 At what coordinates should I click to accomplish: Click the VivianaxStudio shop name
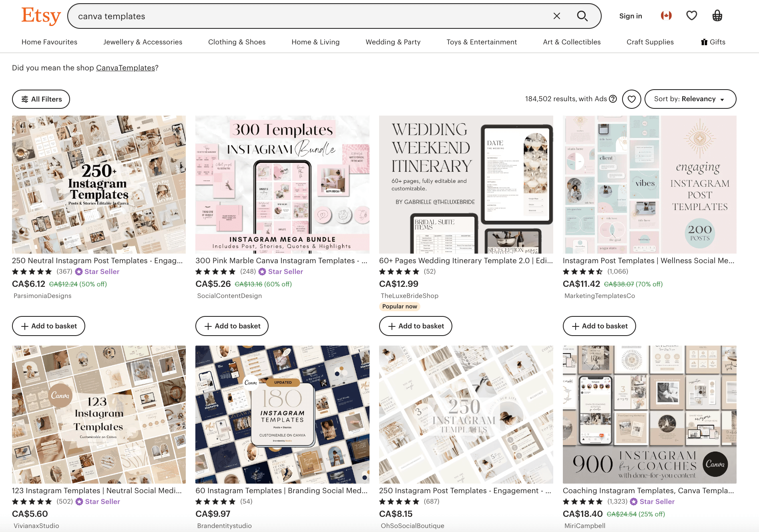click(x=36, y=526)
